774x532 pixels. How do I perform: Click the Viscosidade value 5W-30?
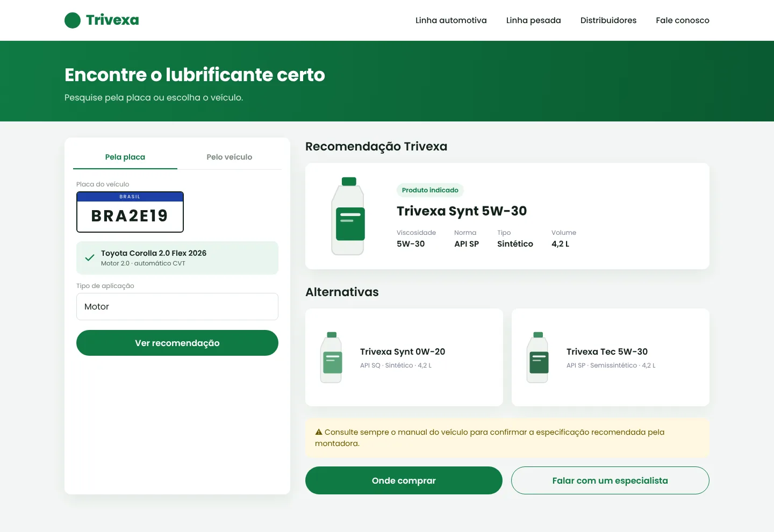point(411,243)
